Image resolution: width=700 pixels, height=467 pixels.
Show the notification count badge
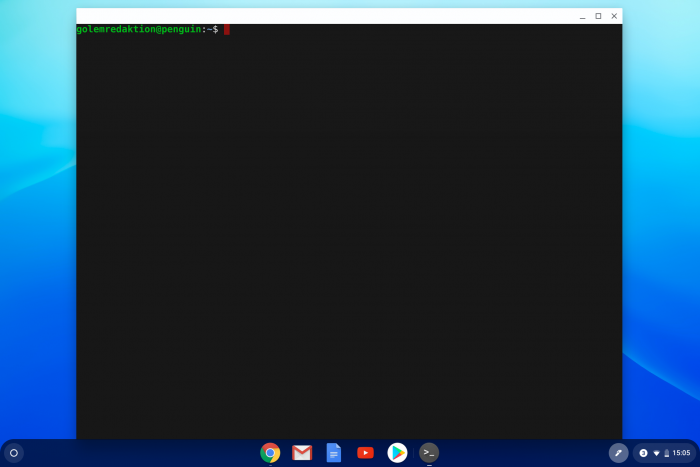point(643,453)
